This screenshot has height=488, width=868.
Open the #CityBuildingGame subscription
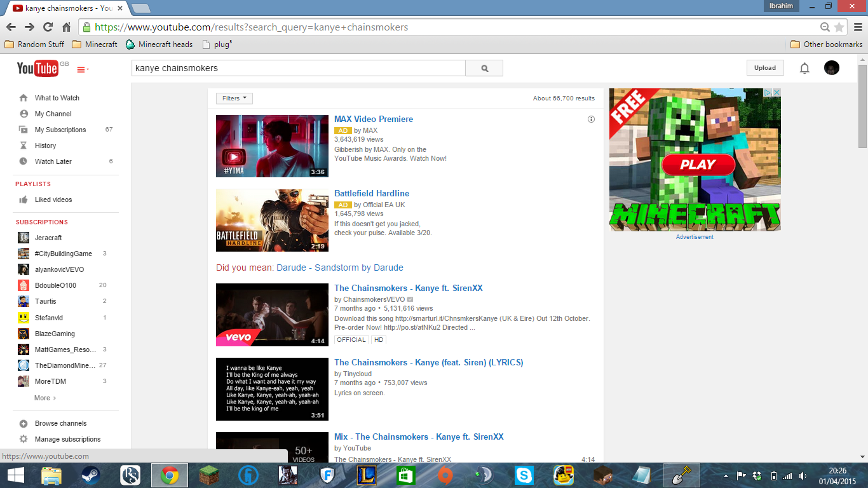(x=64, y=254)
